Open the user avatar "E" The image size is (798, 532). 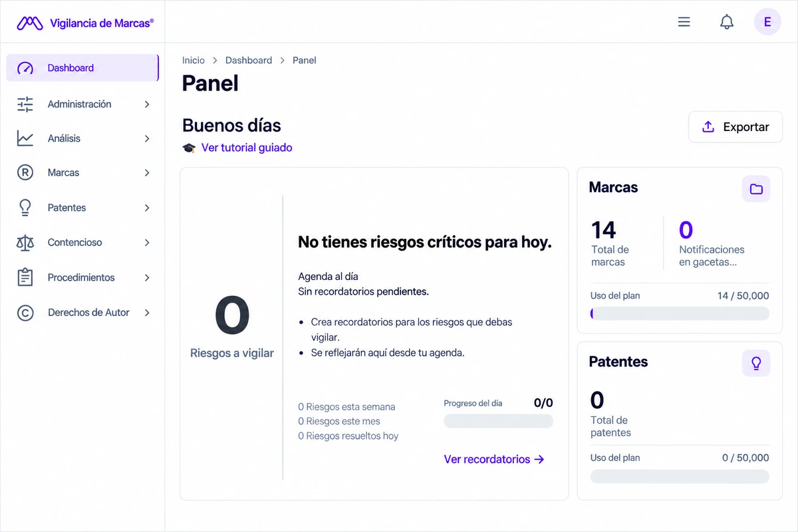point(767,22)
